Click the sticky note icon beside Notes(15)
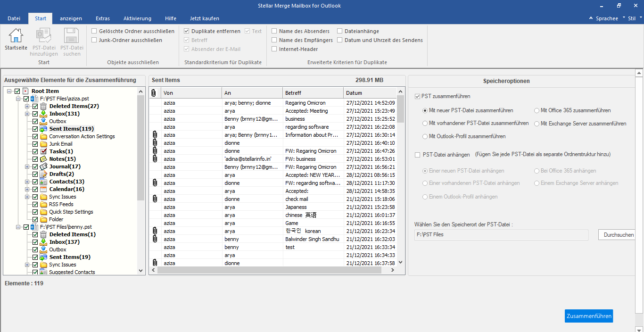The height and width of the screenshot is (332, 644). 43,159
